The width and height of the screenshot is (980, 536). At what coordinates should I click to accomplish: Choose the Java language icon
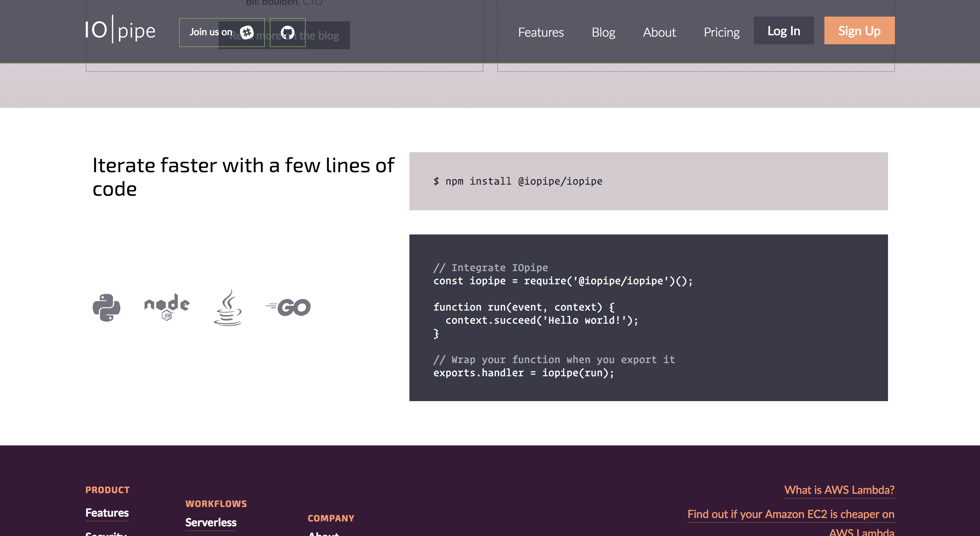[228, 307]
